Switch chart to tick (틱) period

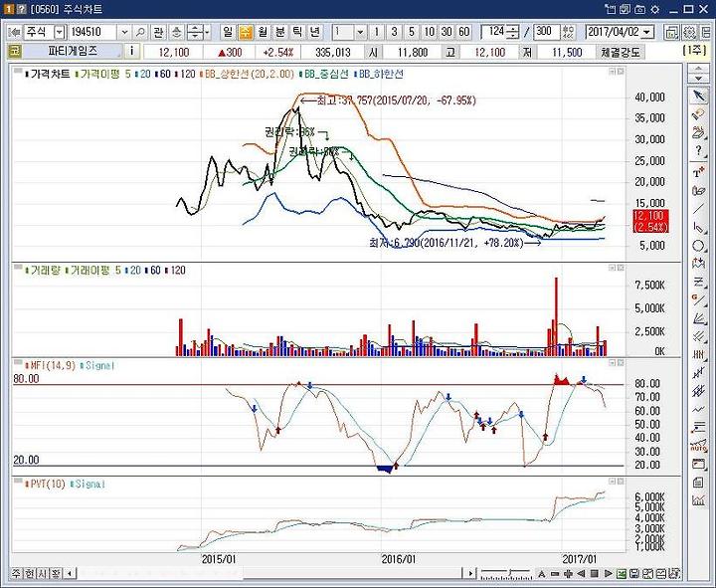click(x=297, y=32)
